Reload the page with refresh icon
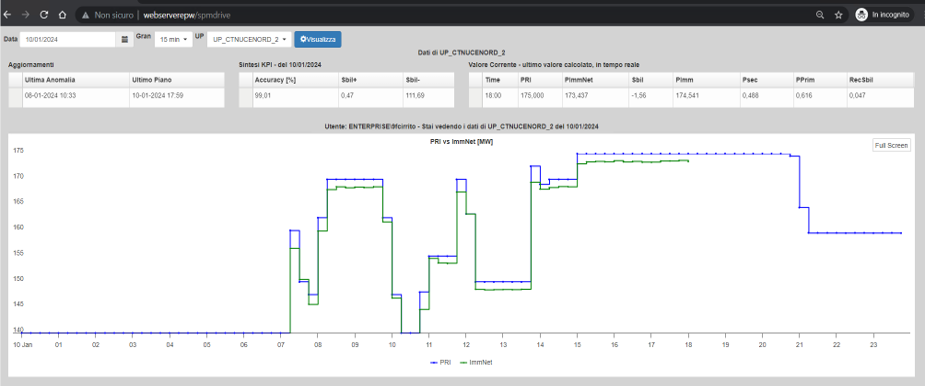 [44, 15]
